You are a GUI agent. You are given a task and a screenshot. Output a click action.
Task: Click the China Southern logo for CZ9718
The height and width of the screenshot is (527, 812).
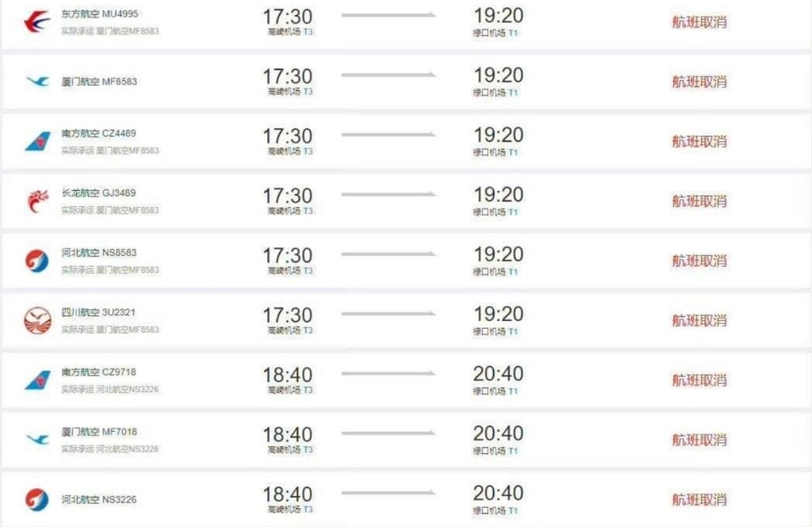36,380
